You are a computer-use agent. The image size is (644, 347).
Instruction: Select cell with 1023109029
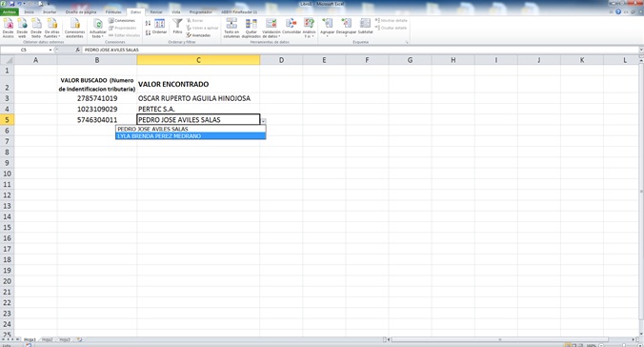click(x=97, y=109)
